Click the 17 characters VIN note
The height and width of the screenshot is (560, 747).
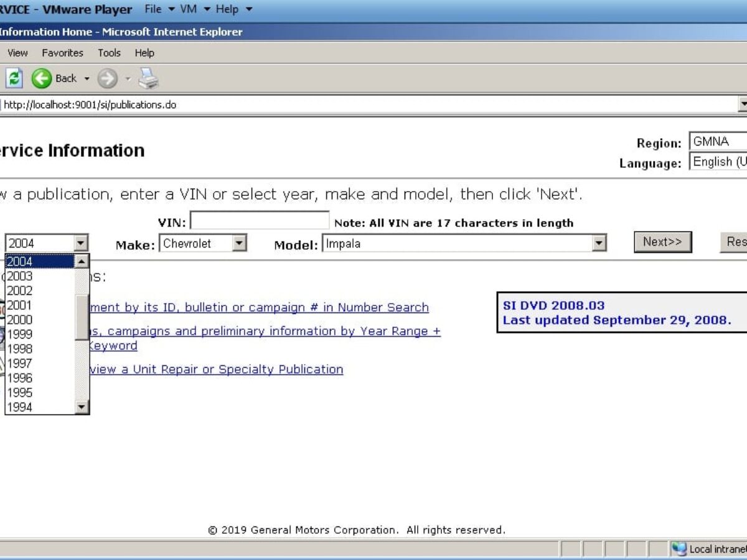tap(454, 223)
